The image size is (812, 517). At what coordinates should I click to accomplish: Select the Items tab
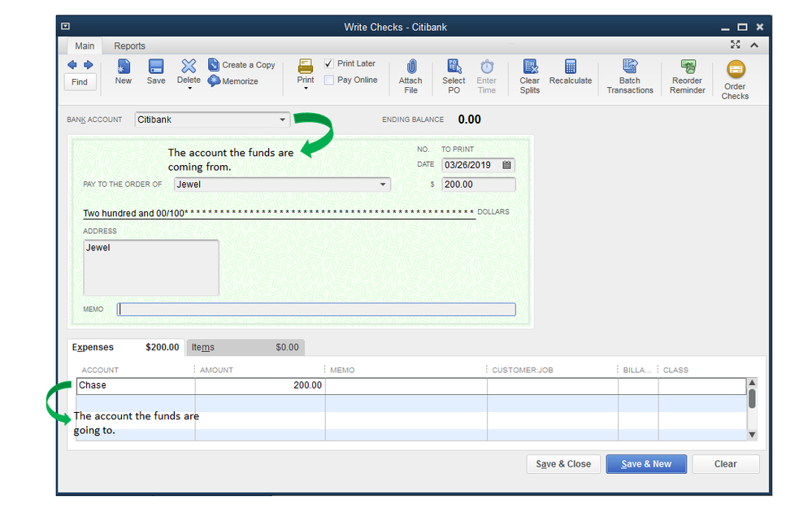[x=245, y=347]
